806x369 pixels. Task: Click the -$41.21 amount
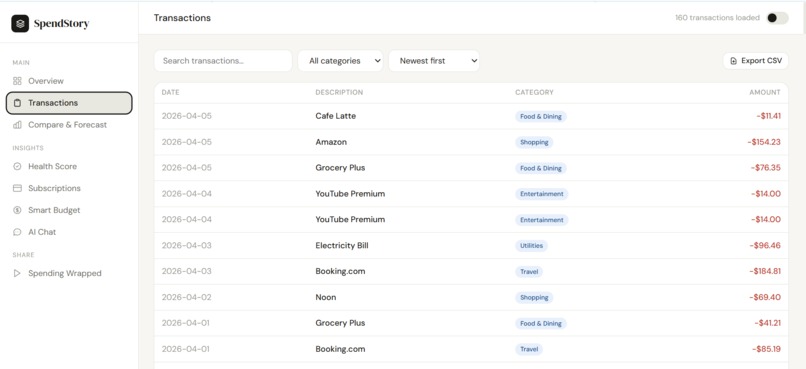click(x=767, y=323)
